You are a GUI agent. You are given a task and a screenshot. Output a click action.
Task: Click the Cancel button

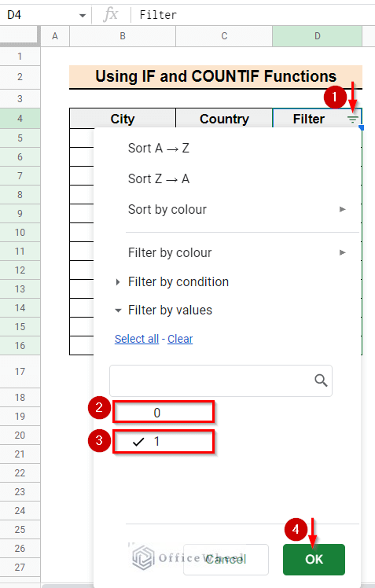[226, 560]
